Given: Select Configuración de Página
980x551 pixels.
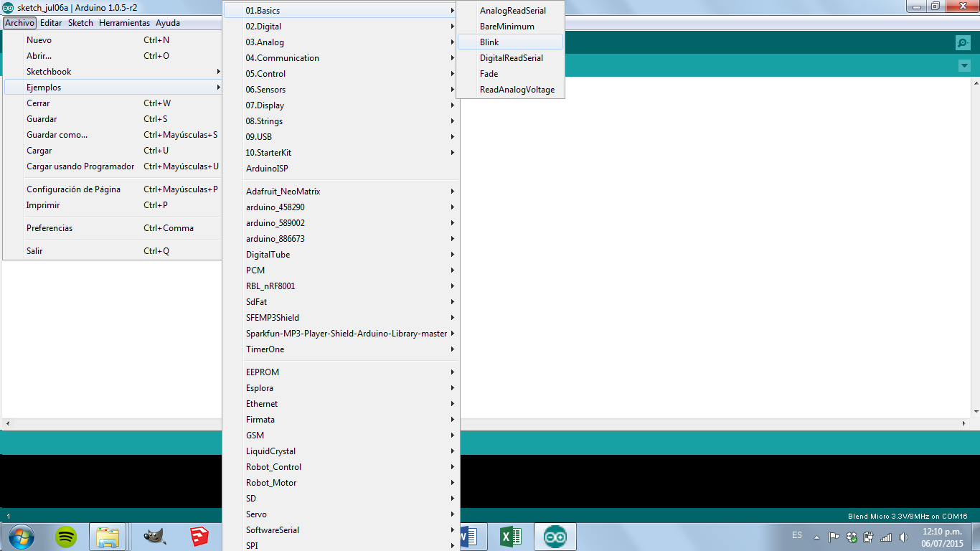Looking at the screenshot, I should click(113, 189).
